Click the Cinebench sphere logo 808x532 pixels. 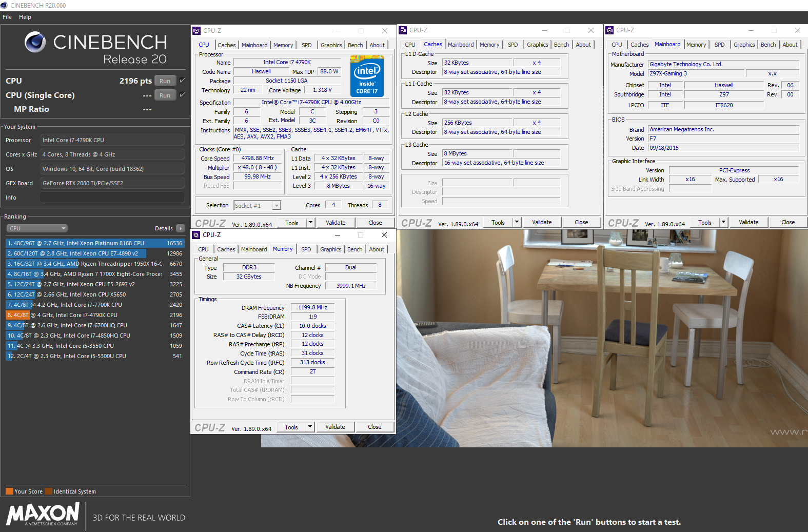35,42
